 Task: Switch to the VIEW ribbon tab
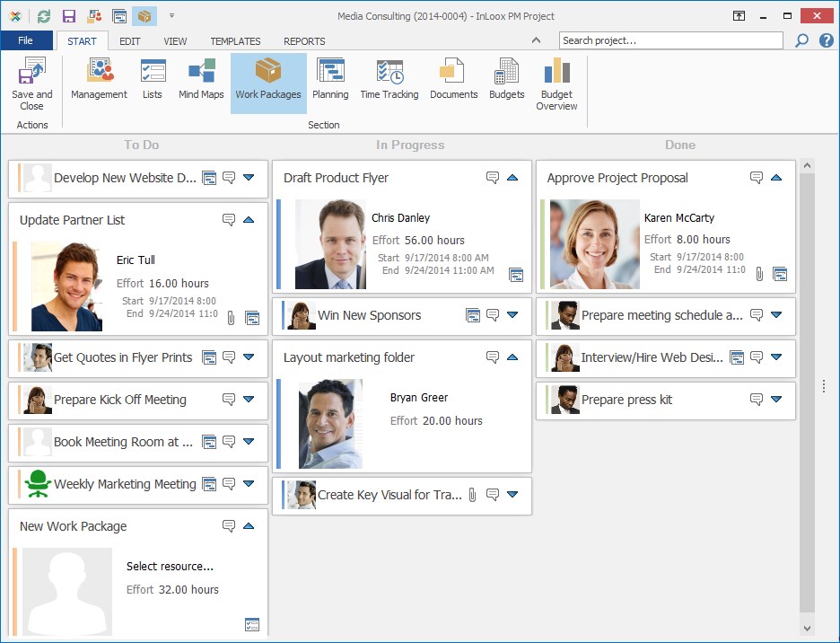[x=175, y=41]
